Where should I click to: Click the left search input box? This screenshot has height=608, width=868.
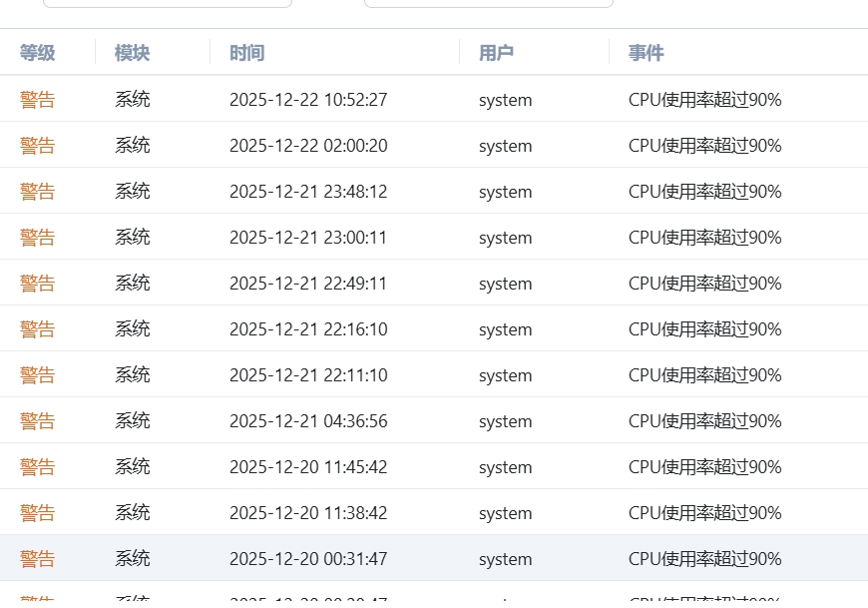(167, 2)
